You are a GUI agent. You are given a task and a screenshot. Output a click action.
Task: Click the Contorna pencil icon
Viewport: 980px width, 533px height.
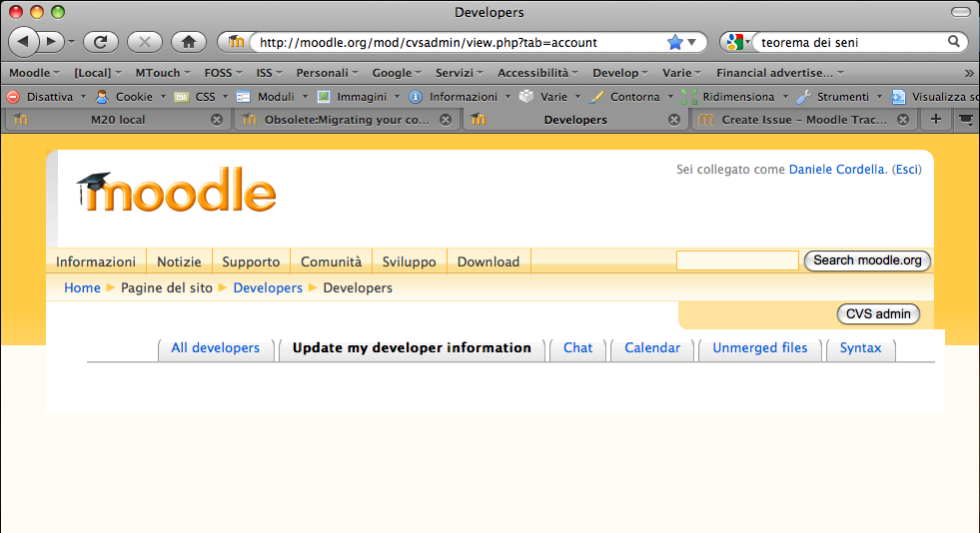tap(596, 97)
